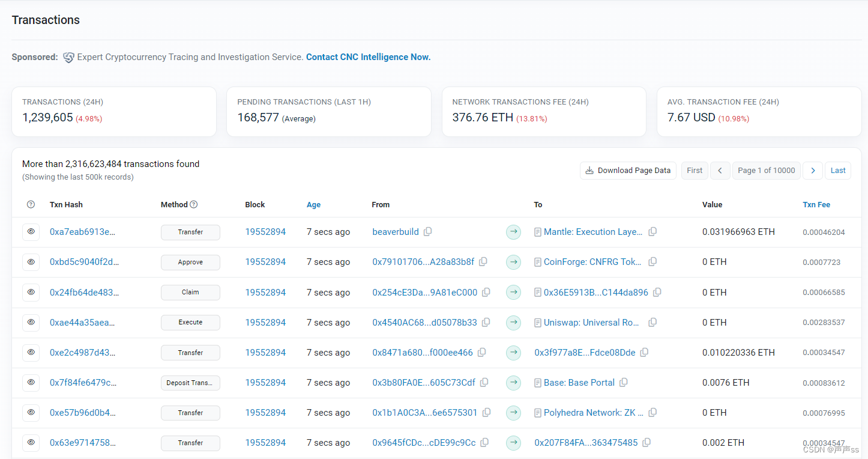Viewport: 868px width, 459px height.
Task: Copy the CoinForge: CNFRG Token address
Action: (653, 262)
